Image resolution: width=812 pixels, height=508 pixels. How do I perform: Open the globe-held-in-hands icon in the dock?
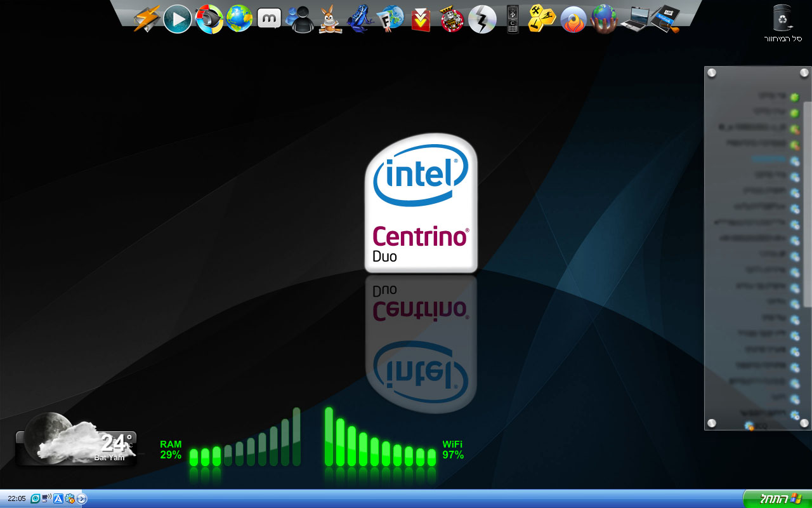[x=604, y=19]
